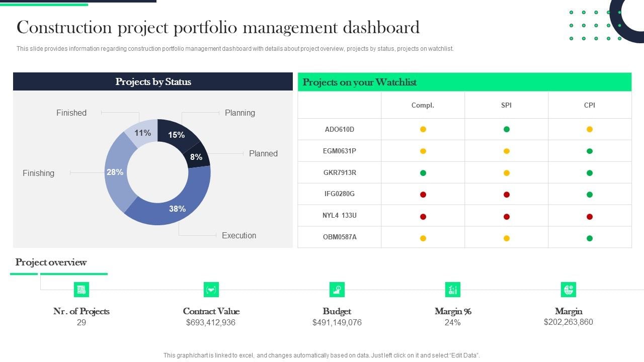Click the Project overview heading
The height and width of the screenshot is (362, 644).
(51, 262)
